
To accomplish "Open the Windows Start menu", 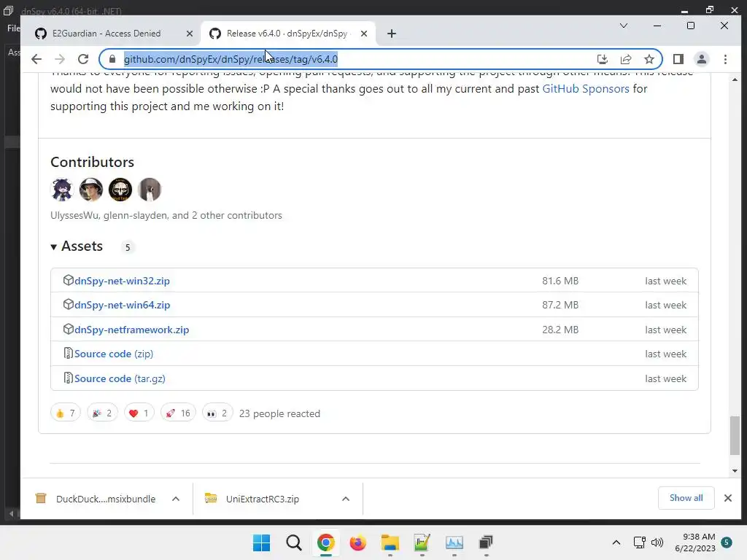I will [261, 542].
